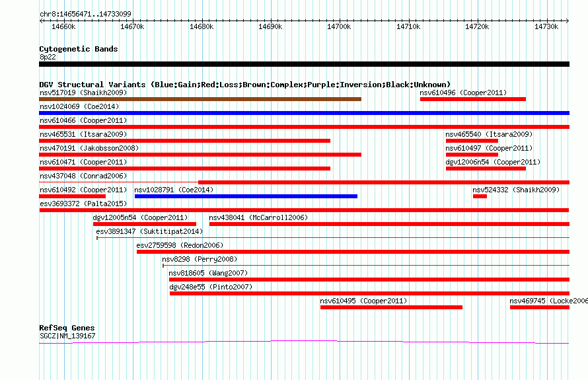The height and width of the screenshot is (380, 588).
Task: Select the blue nsv1024069 (Coe2014) gain bar
Action: coord(304,113)
